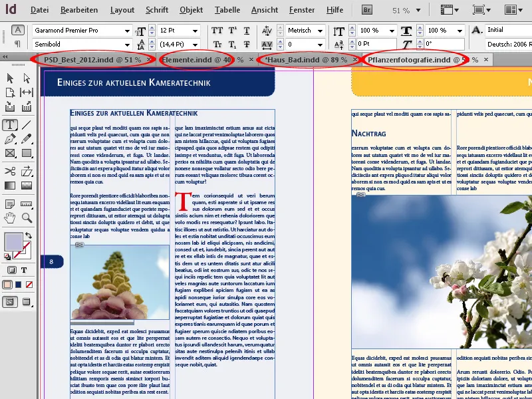The width and height of the screenshot is (532, 399).
Task: Swap fill and stroke arrow icon
Action: click(29, 235)
